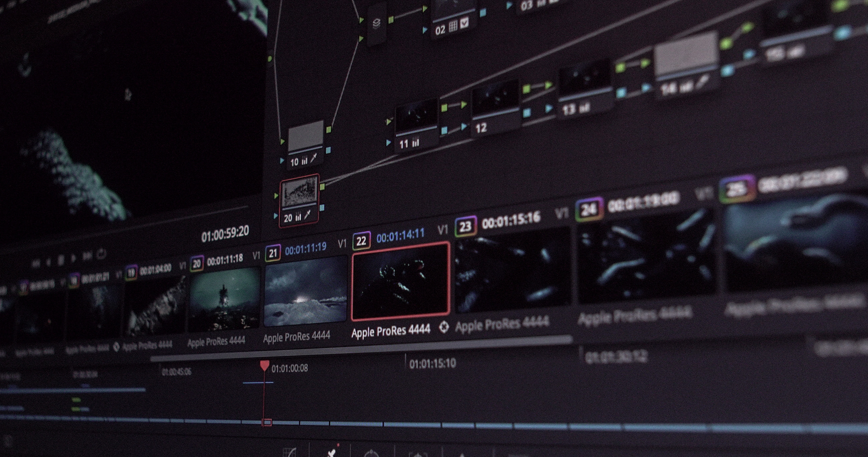The width and height of the screenshot is (868, 457).
Task: Click clip timecode 00:01:11:19
Action: coord(306,248)
